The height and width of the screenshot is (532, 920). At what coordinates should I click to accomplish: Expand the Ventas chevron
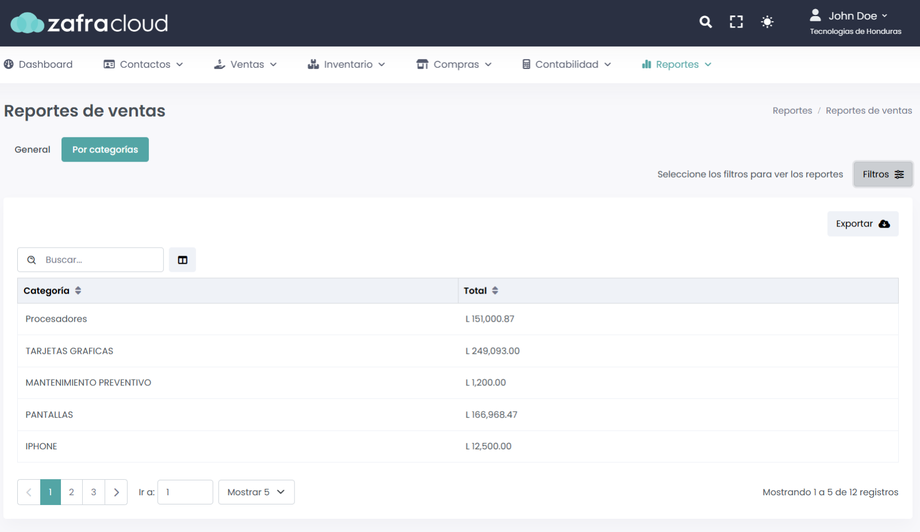pos(273,65)
